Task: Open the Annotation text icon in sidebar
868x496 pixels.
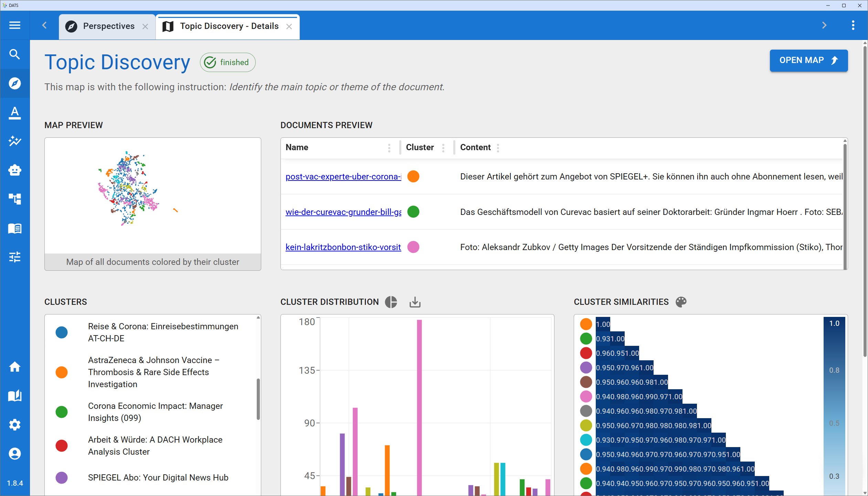Action: tap(15, 113)
